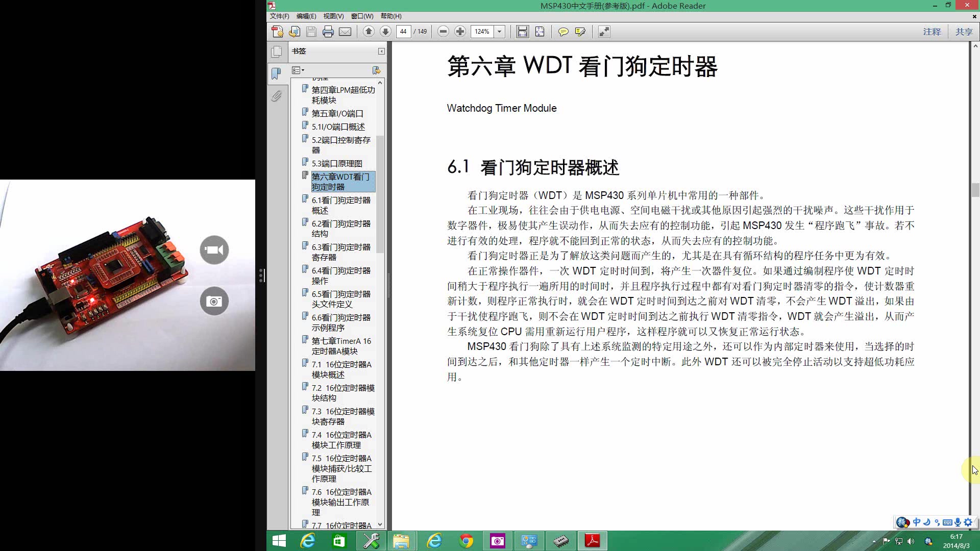
Task: Click the system tray volume icon
Action: [x=911, y=541]
